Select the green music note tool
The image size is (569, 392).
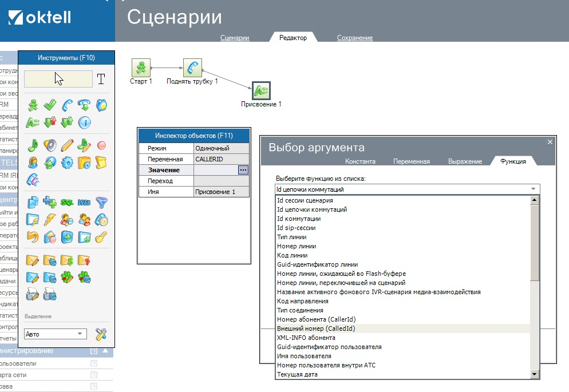[x=33, y=145]
